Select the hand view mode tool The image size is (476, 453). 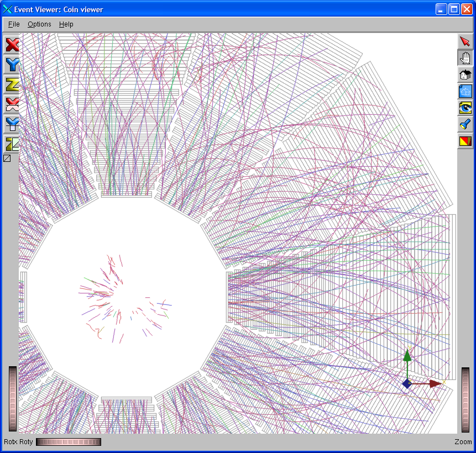pyautogui.click(x=465, y=58)
